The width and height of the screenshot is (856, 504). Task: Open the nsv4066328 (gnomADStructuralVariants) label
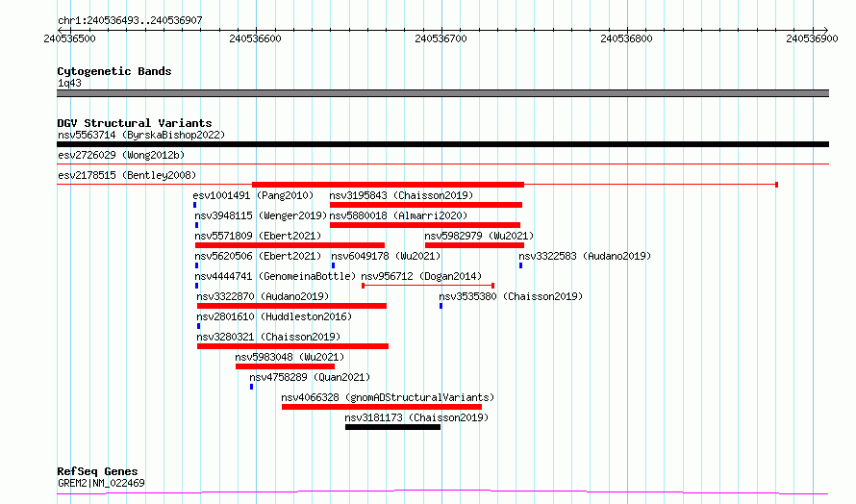point(388,397)
